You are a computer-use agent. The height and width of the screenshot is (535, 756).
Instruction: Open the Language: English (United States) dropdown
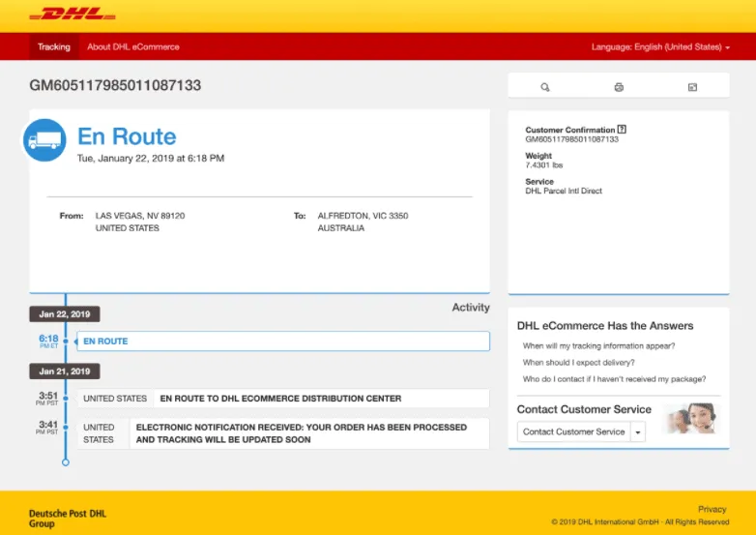tap(660, 46)
